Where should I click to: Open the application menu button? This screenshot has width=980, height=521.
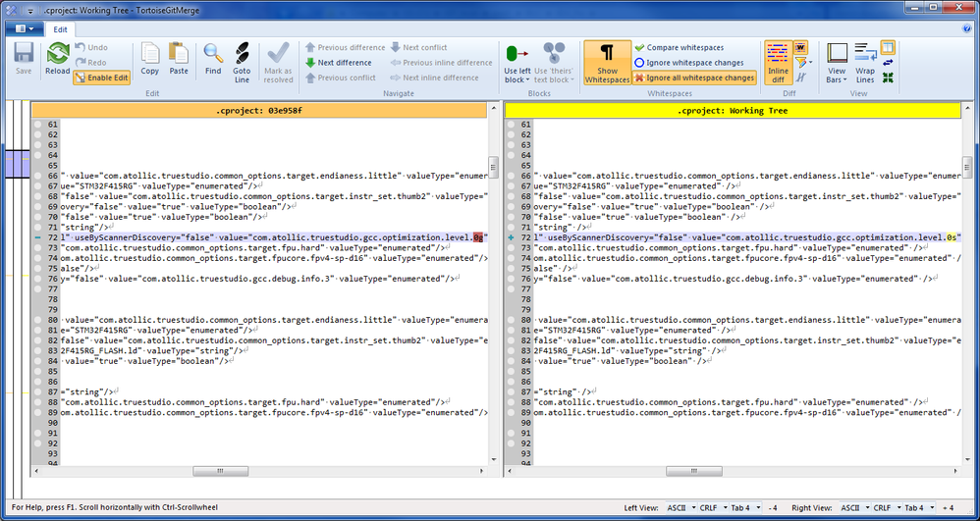25,28
